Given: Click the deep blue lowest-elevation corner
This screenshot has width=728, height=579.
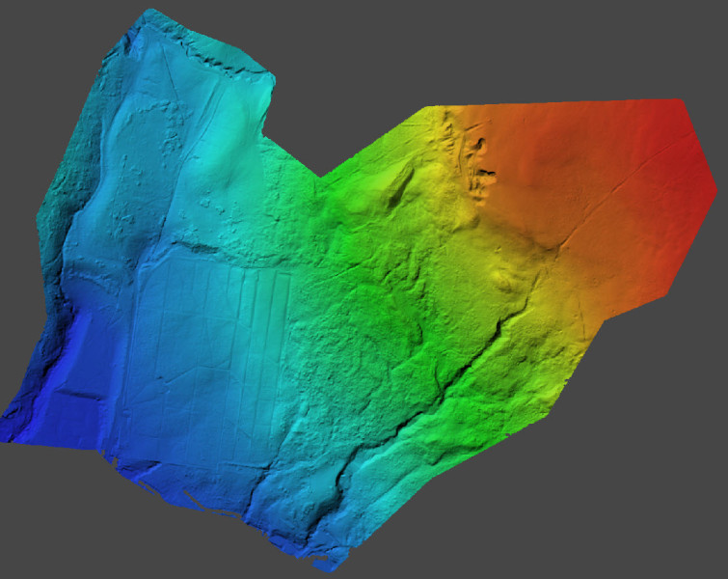Looking at the screenshot, I should 39,405.
